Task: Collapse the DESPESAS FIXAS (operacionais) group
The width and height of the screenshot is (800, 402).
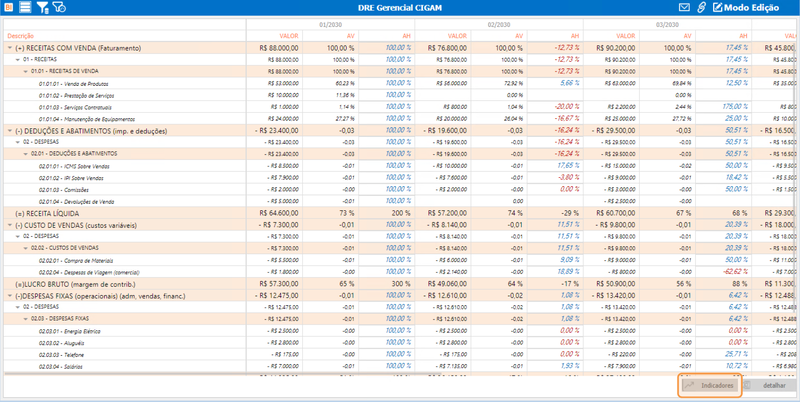Action: pyautogui.click(x=10, y=296)
